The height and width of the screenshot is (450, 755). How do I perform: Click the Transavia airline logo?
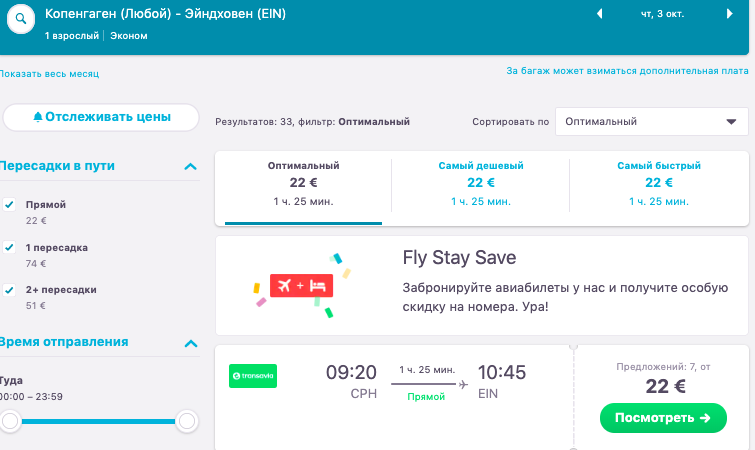tap(252, 376)
